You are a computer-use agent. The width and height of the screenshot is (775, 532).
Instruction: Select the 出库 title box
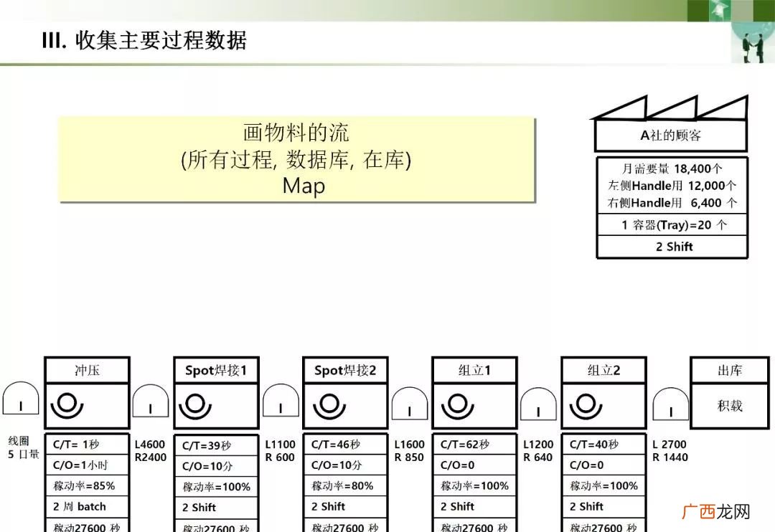tap(730, 370)
